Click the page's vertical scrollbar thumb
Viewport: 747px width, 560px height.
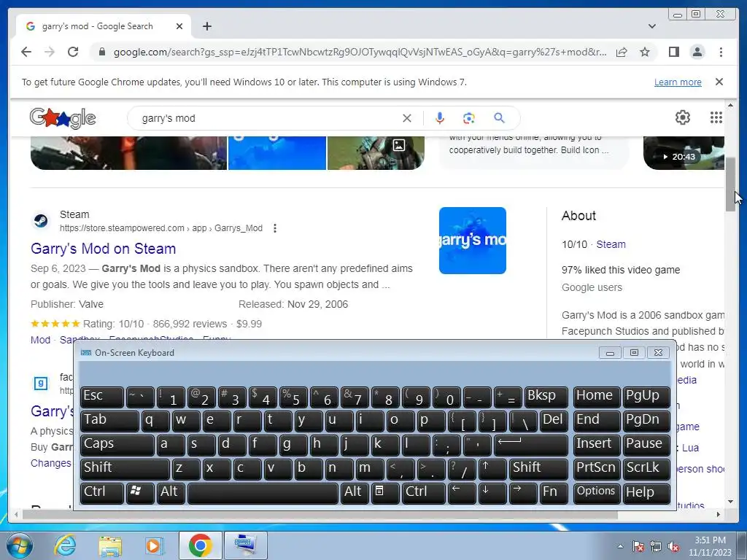(730, 184)
